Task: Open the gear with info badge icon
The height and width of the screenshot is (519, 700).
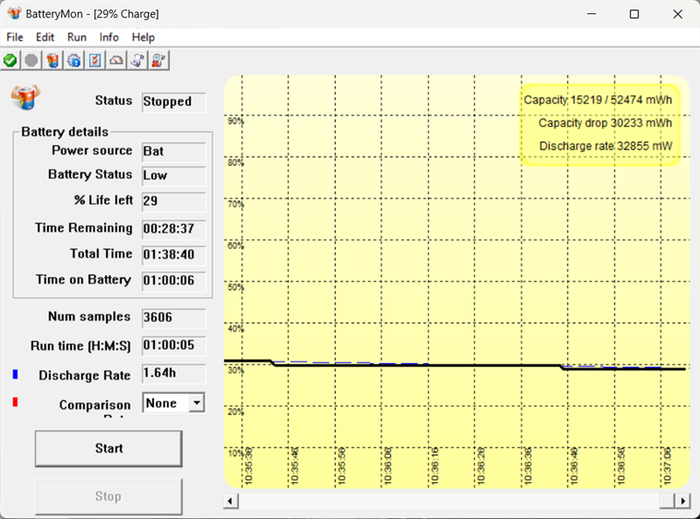Action: (74, 60)
